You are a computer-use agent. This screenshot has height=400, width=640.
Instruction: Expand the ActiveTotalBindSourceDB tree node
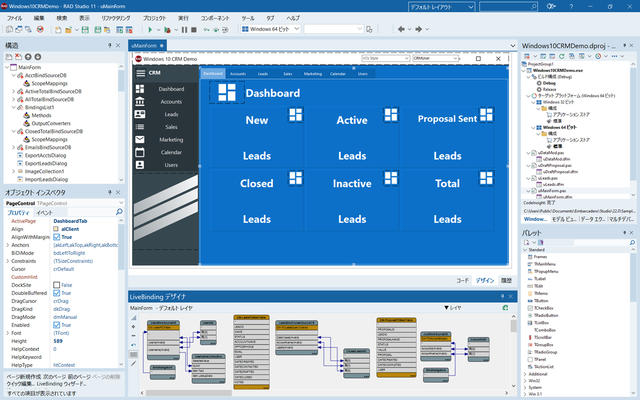pos(13,91)
